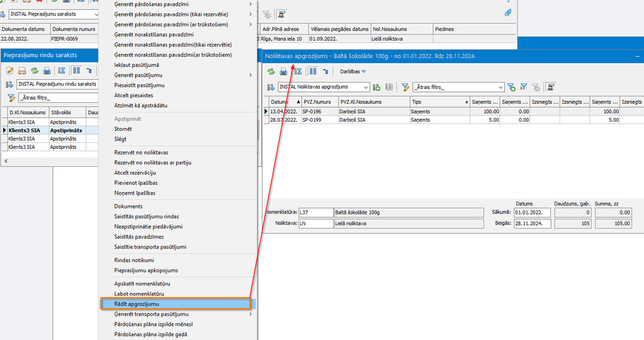This screenshot has height=340, width=644.
Task: Choose Atcelt rezervāciju menu entry
Action: click(x=135, y=173)
